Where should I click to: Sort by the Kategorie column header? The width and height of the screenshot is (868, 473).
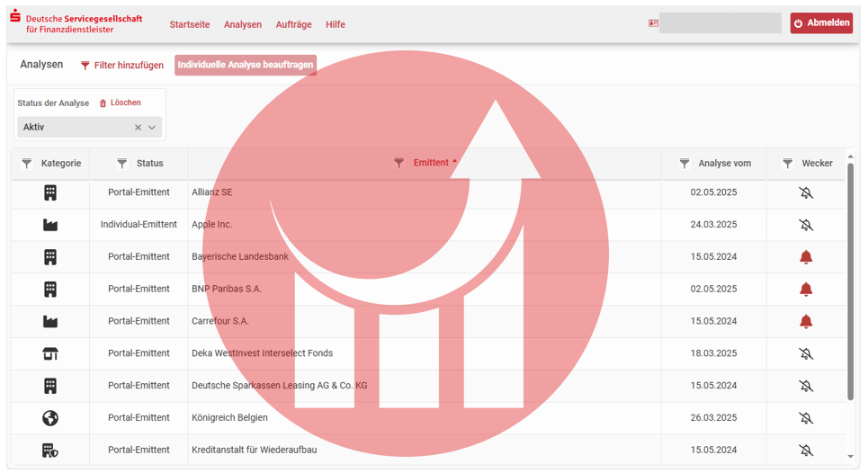[61, 163]
